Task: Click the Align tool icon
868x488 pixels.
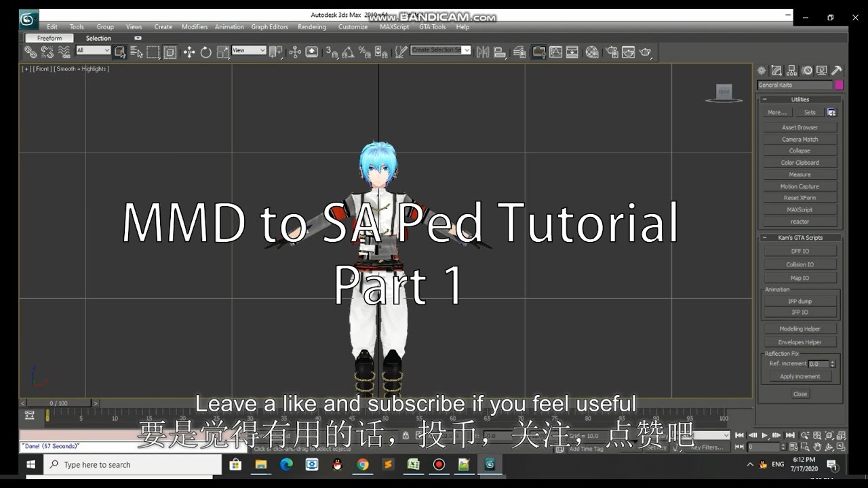Action: click(500, 52)
